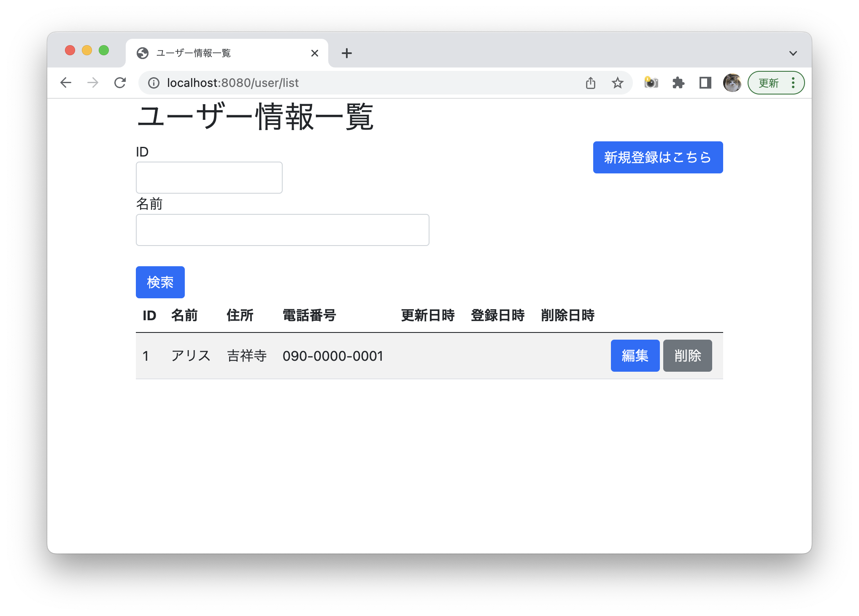
Task: Click the forward navigation arrow
Action: [x=92, y=83]
